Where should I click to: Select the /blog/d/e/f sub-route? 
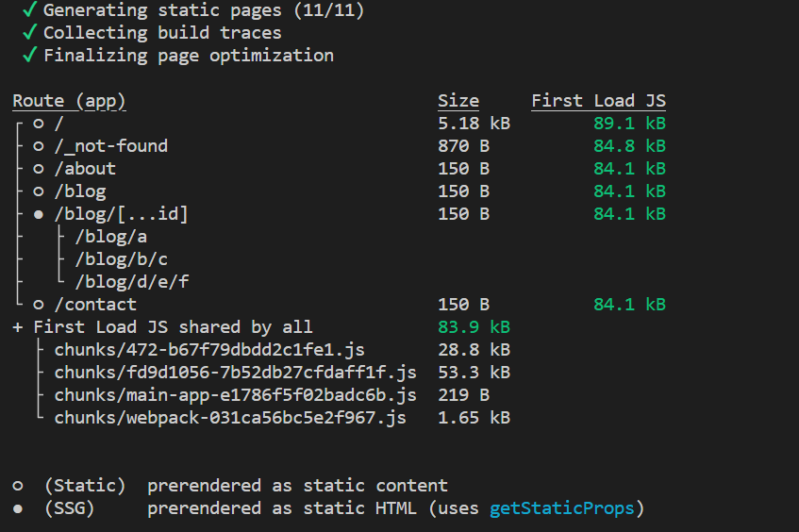tap(132, 282)
